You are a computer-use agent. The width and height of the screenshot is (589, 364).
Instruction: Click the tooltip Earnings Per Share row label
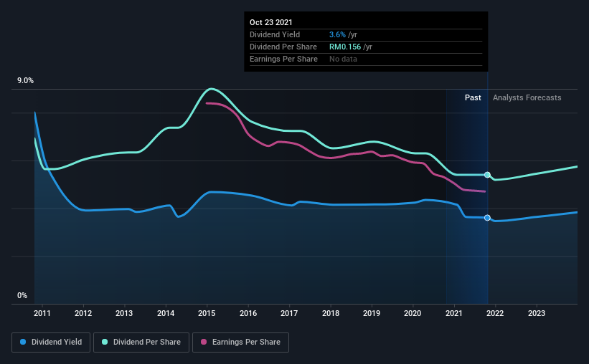283,59
